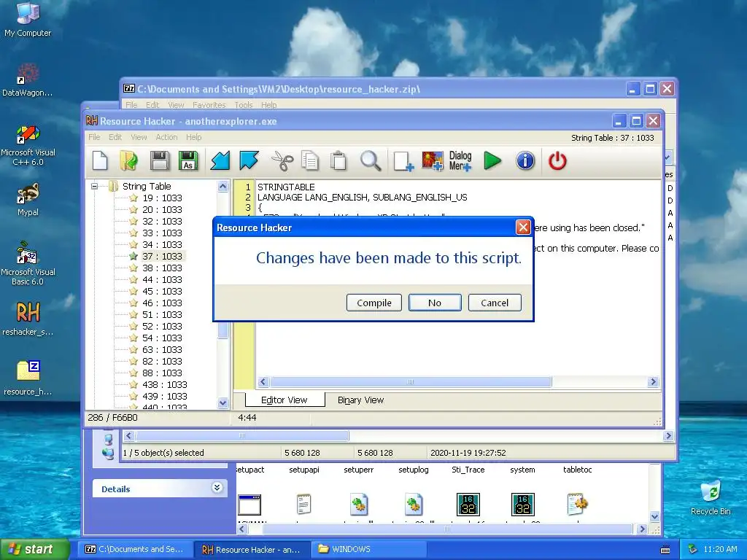Image resolution: width=747 pixels, height=560 pixels.
Task: Click the green Compile play icon
Action: pyautogui.click(x=492, y=160)
